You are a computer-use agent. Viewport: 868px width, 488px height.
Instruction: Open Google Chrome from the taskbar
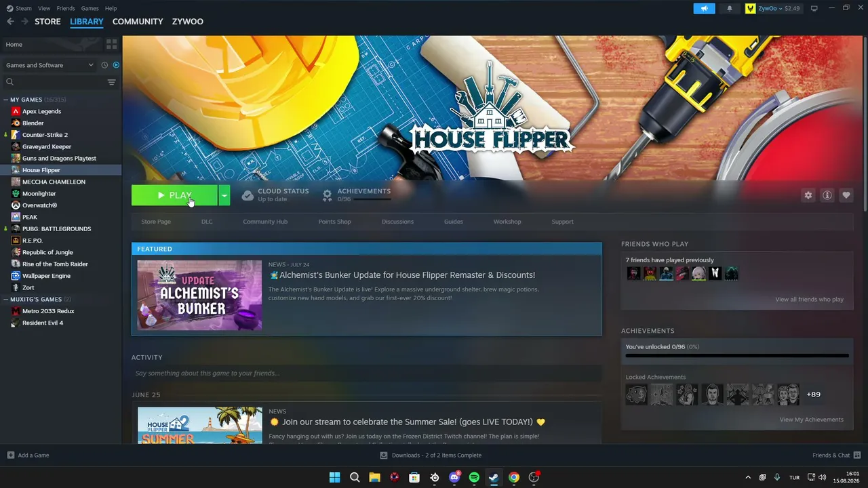514,477
